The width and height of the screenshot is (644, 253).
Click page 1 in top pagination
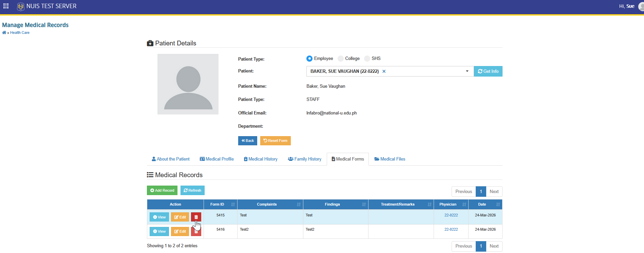(x=481, y=191)
